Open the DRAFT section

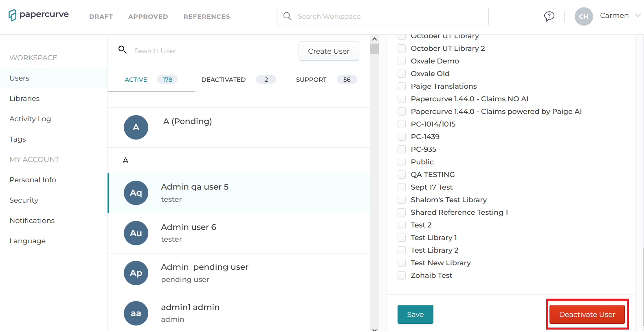(x=101, y=17)
